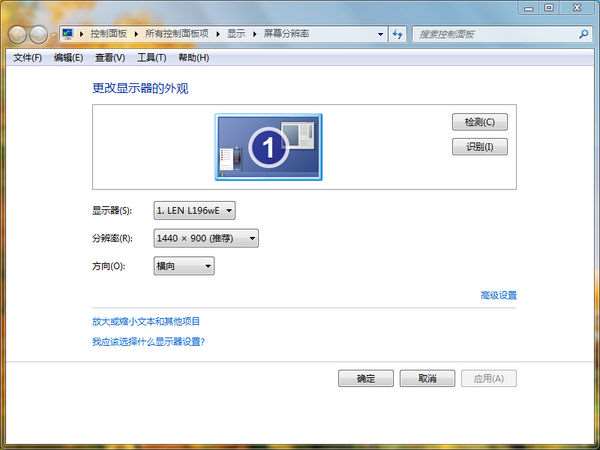Click the 识别(I) button

tap(480, 147)
